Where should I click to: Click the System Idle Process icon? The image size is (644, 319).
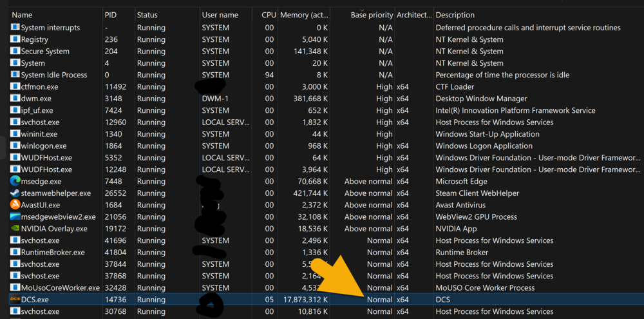coord(15,75)
